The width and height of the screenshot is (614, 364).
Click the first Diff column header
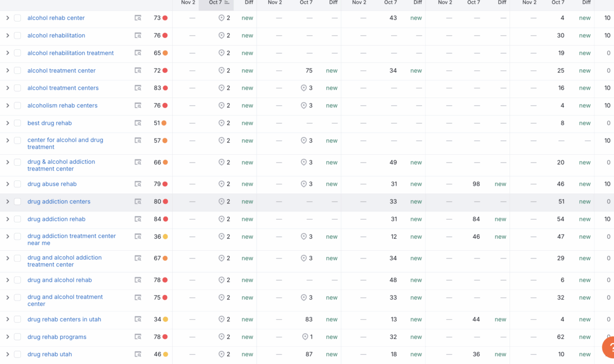click(x=249, y=3)
